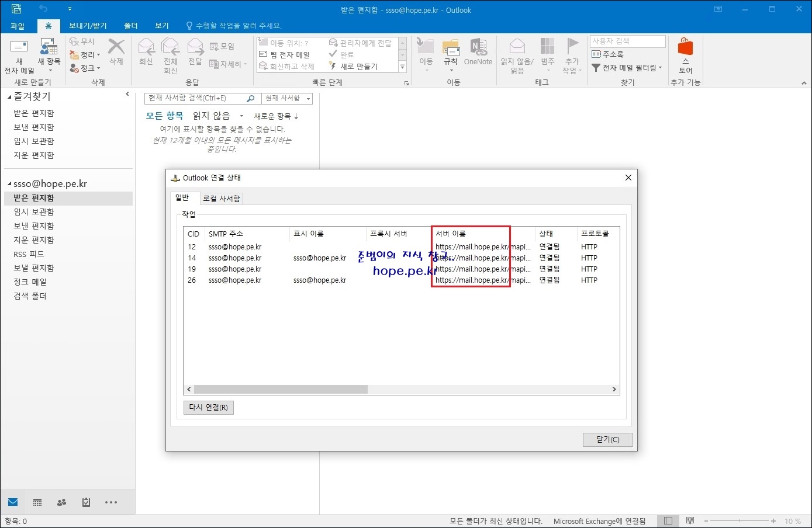Switch to the Send/Receive (보내기/받기) tab
812x528 pixels.
[88, 26]
